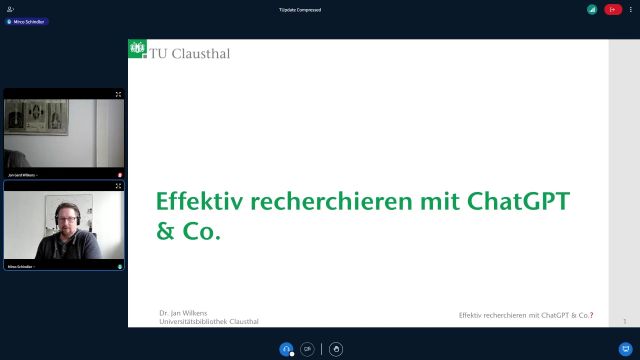Viewport: 640px width, 360px height.
Task: Toggle the webcam sharing button
Action: (307, 349)
